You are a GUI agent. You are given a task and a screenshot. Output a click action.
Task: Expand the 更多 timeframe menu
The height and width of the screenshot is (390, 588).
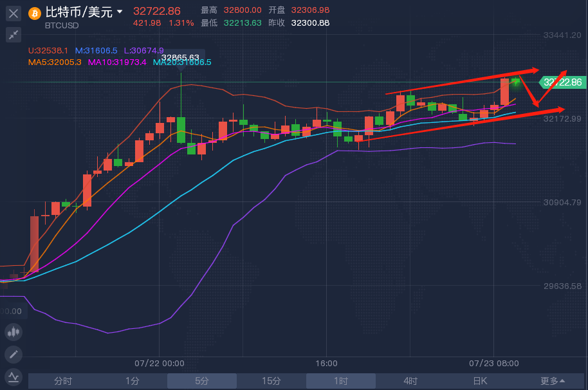tap(553, 381)
